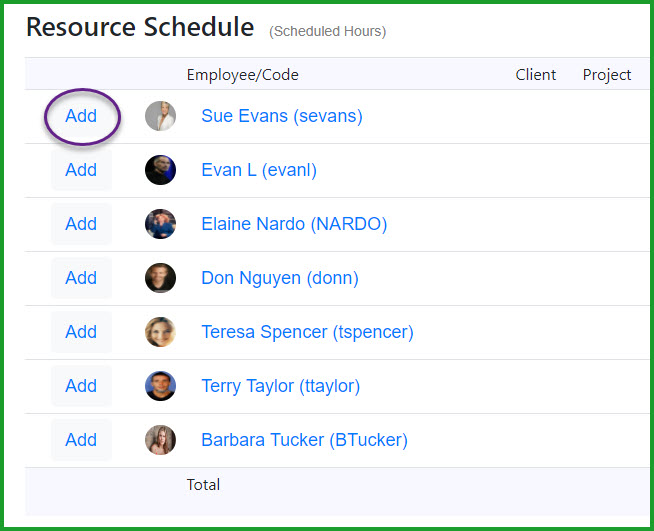
Task: Click Add button for Elaine Nardo
Action: click(81, 224)
